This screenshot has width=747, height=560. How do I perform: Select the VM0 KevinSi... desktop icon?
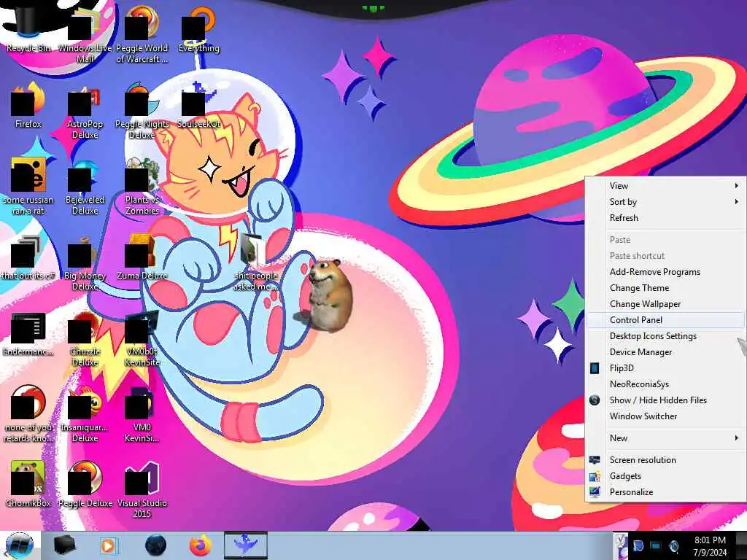coord(142,414)
